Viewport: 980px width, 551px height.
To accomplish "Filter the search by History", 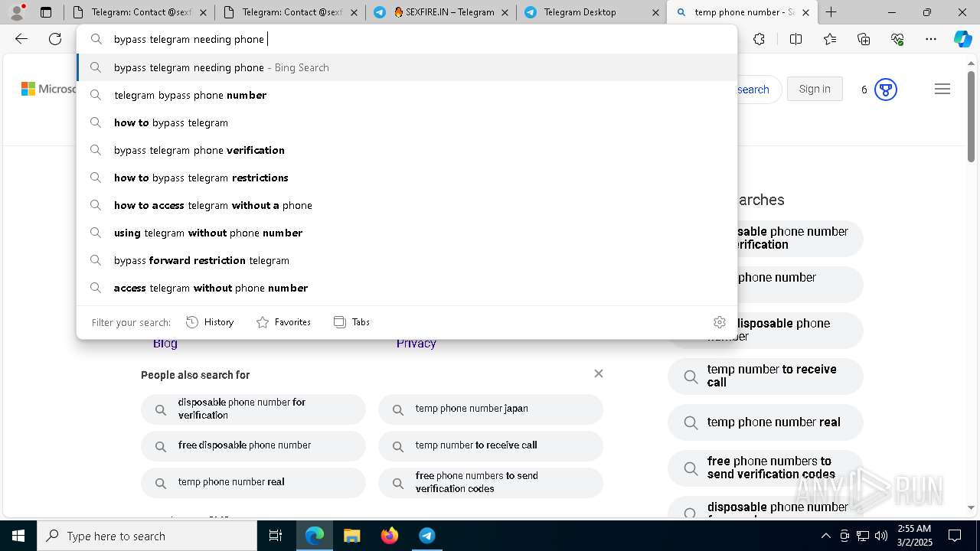I will (x=210, y=322).
